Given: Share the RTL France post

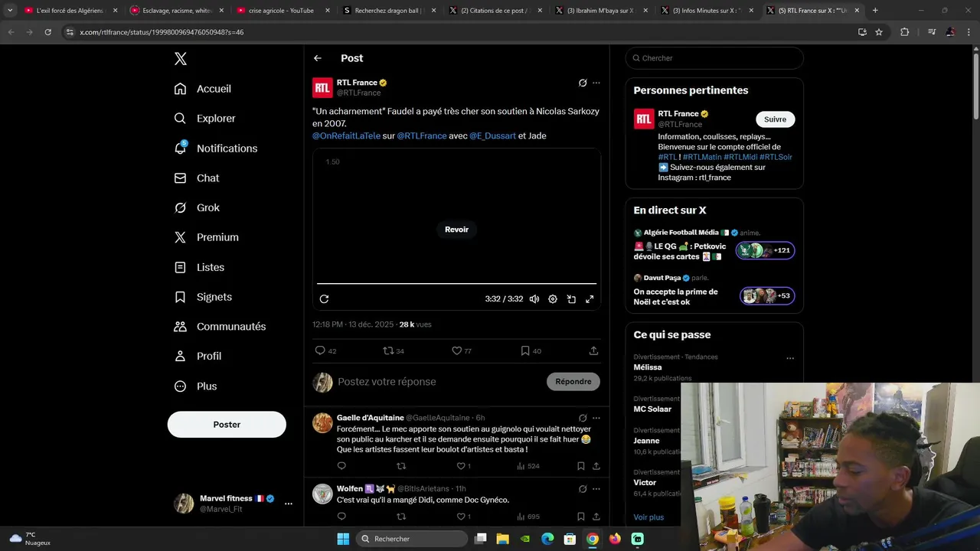Looking at the screenshot, I should 593,350.
